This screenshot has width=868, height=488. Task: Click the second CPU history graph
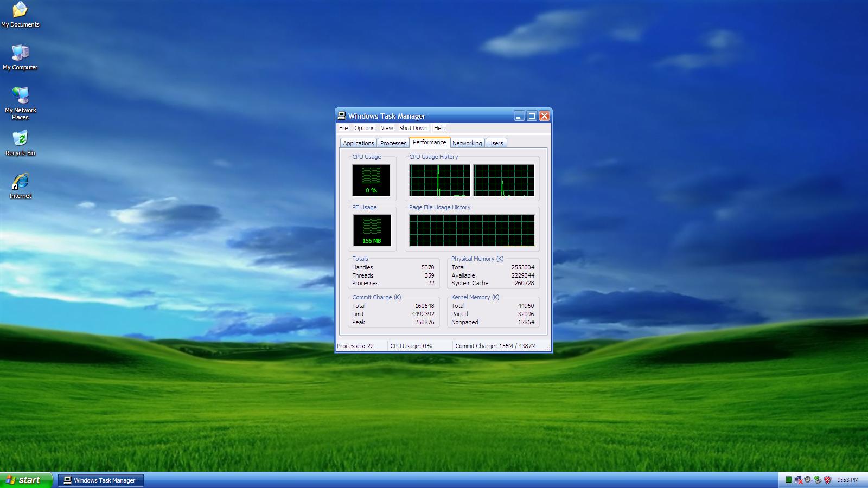click(x=504, y=180)
